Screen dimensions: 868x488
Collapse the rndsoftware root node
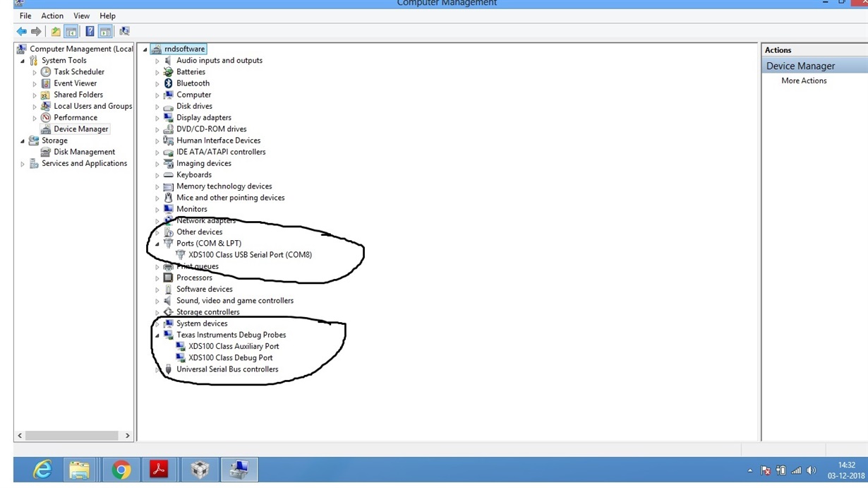[x=145, y=49]
